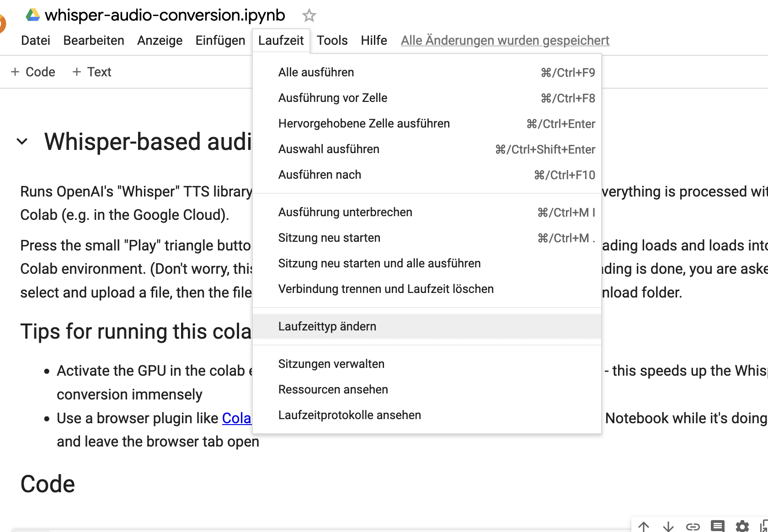768x532 pixels.
Task: Add a new Text cell
Action: tap(92, 72)
